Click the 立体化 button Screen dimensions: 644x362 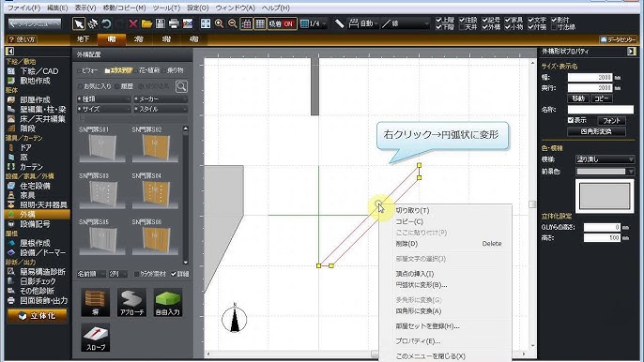pyautogui.click(x=38, y=316)
